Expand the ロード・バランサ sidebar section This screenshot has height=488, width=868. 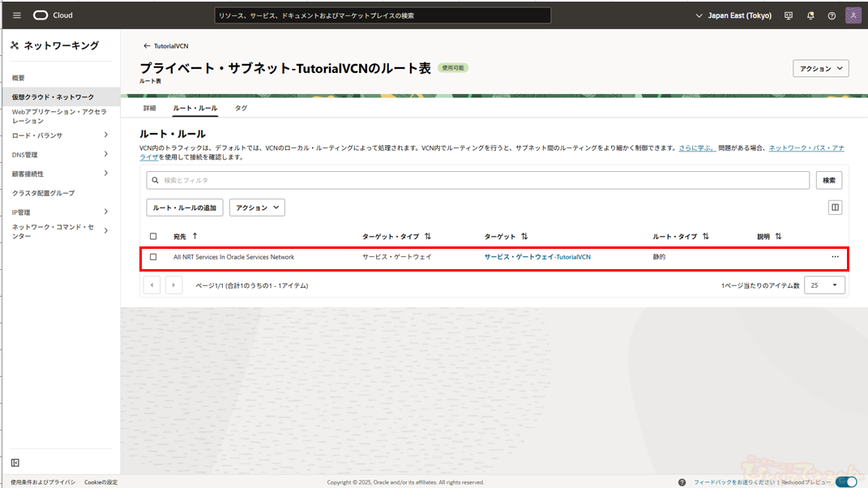click(105, 135)
